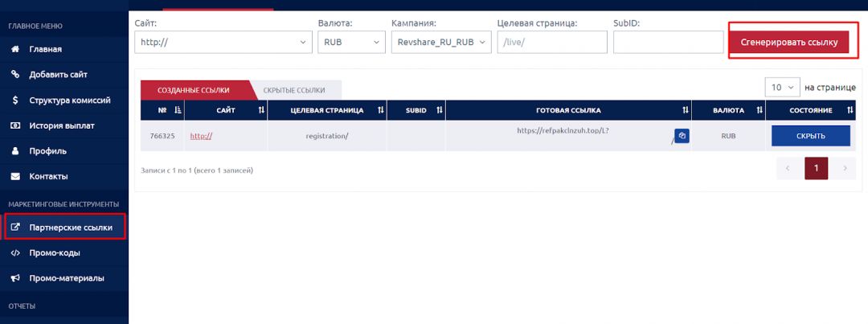Click the money icon beside История выплат
The image size is (868, 324).
(x=15, y=125)
